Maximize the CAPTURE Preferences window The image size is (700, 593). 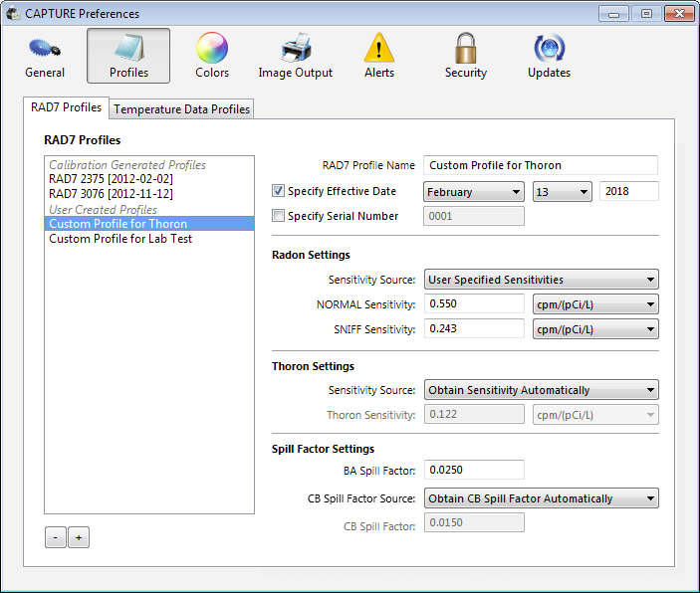coord(646,14)
